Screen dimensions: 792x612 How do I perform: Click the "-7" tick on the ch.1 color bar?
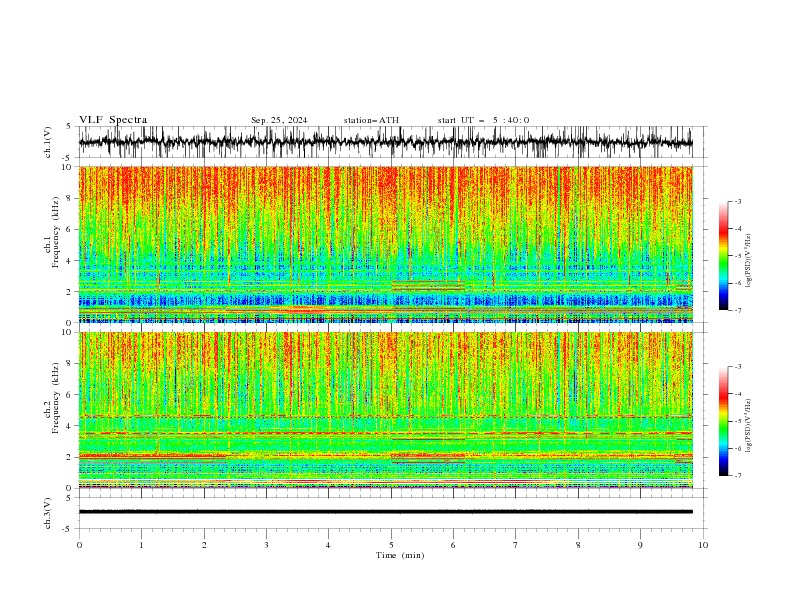click(738, 310)
